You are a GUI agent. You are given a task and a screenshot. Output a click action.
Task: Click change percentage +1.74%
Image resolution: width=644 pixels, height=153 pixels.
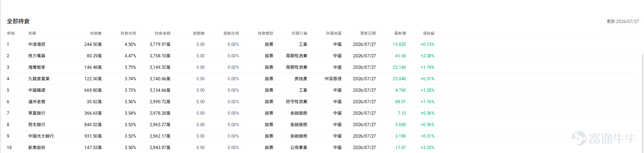tap(427, 67)
